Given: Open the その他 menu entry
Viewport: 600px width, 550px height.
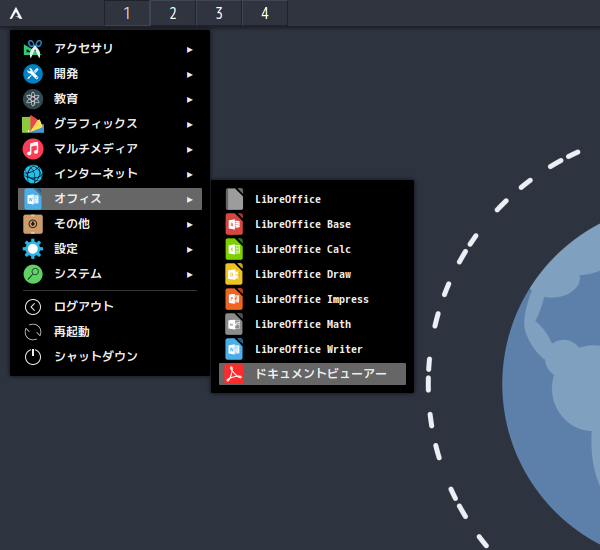Looking at the screenshot, I should click(x=110, y=224).
